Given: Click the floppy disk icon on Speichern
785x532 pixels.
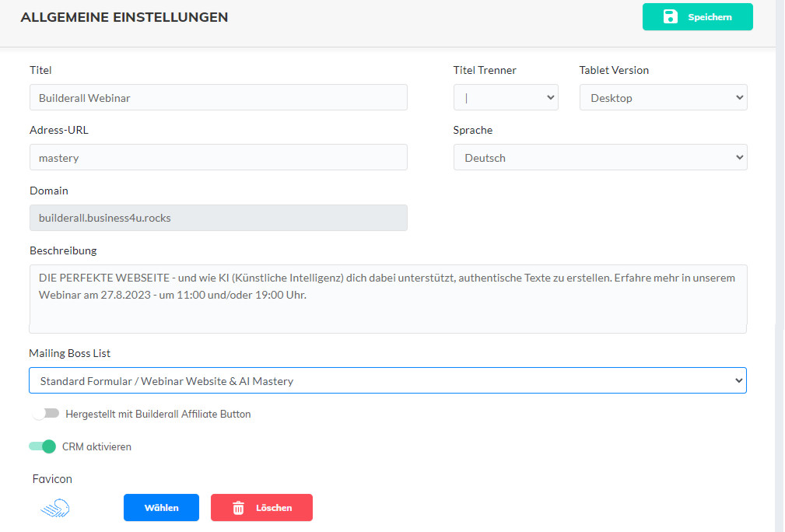Looking at the screenshot, I should [670, 16].
